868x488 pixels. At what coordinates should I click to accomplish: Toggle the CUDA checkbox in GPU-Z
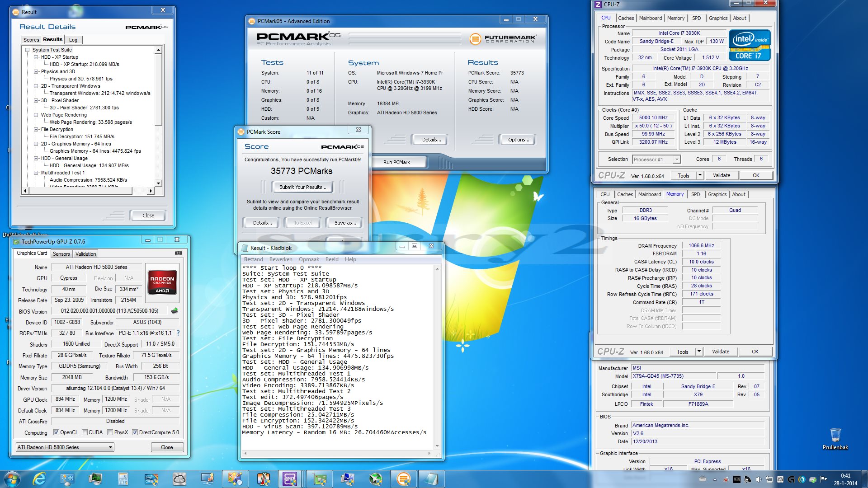pos(85,432)
